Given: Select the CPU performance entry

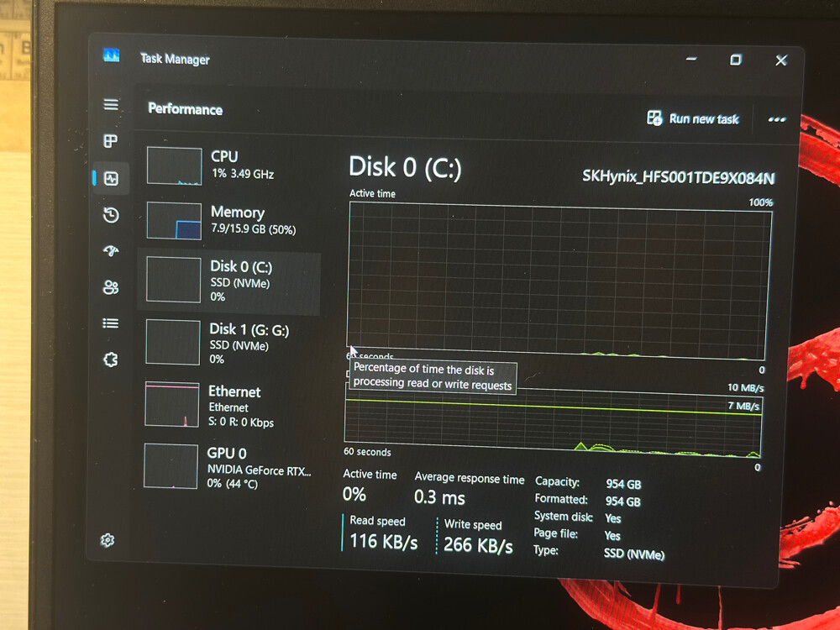Looking at the screenshot, I should (x=230, y=165).
